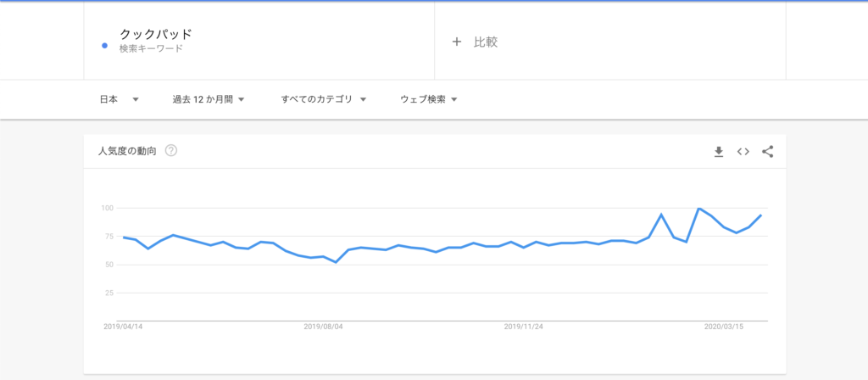Edit the クックパッド search term
Screen dimensions: 868x380
coord(156,34)
